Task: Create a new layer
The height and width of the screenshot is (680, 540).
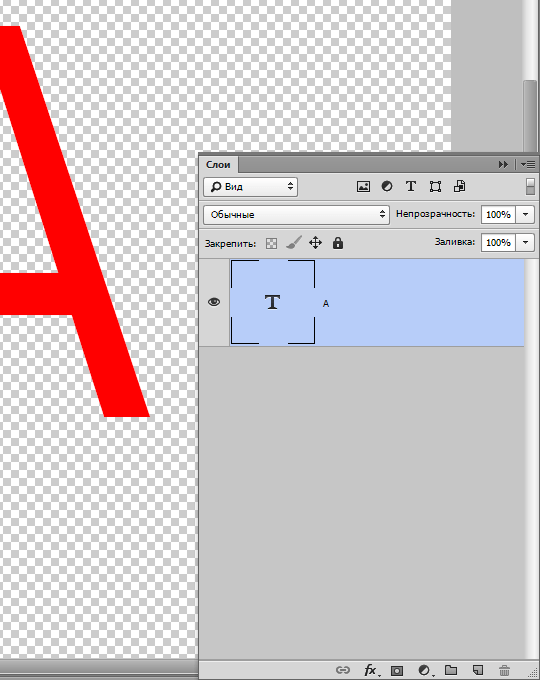Action: 478,670
